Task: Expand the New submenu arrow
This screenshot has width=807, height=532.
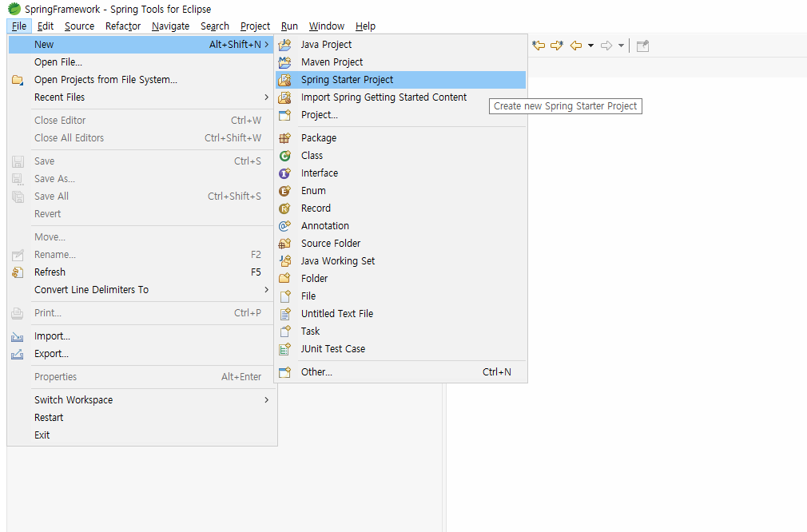Action: tap(266, 45)
